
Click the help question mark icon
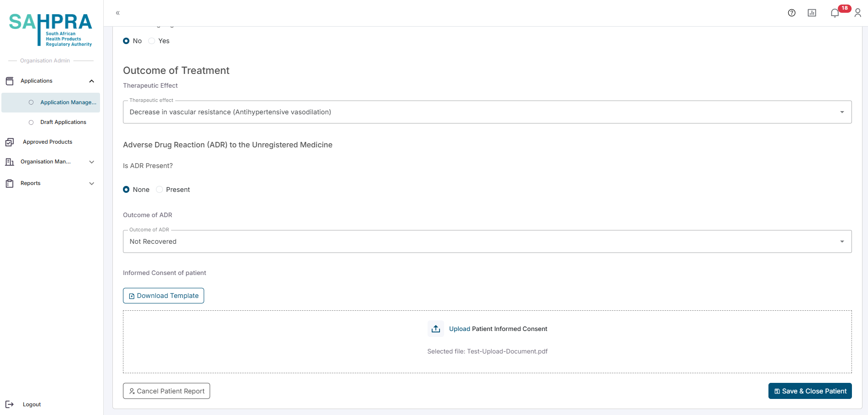point(791,13)
